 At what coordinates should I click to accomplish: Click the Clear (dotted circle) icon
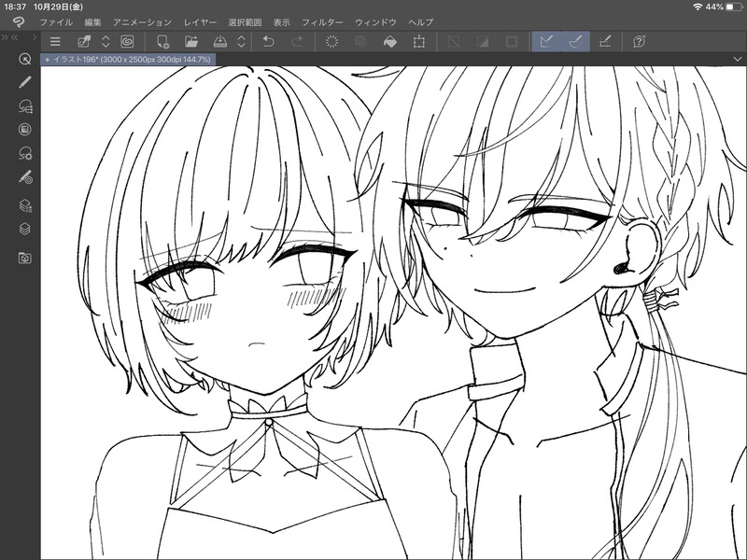[331, 42]
